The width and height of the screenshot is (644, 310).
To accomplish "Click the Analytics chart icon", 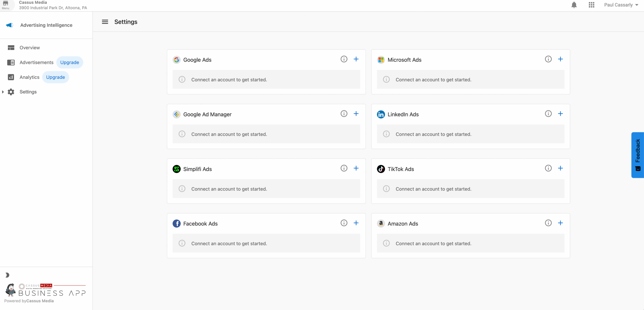I will 11,77.
